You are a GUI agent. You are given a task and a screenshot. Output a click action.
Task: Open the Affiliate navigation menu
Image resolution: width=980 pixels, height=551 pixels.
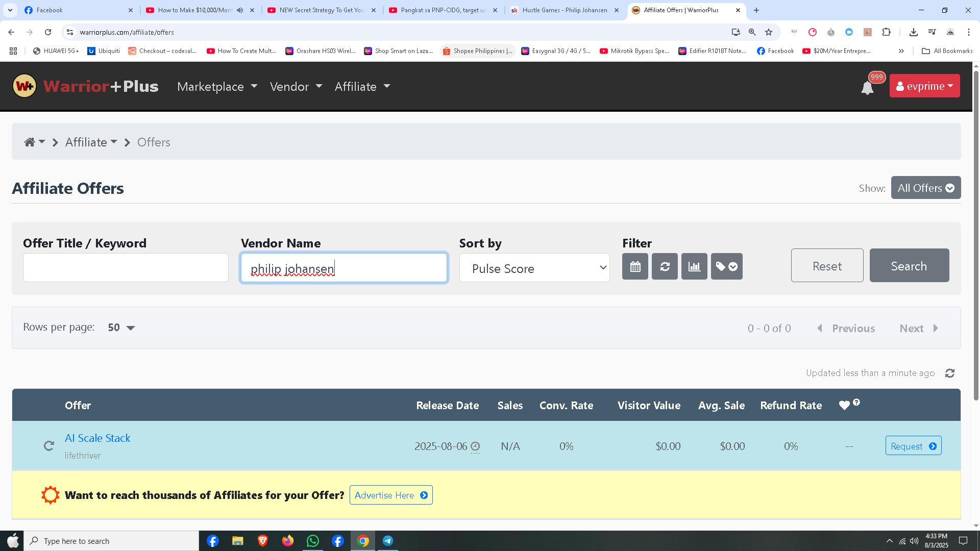pyautogui.click(x=362, y=87)
